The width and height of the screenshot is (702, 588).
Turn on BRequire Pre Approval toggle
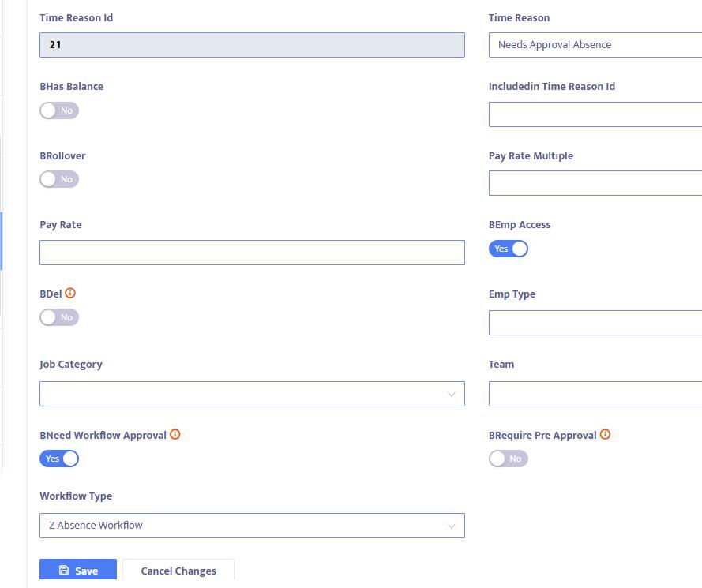click(508, 459)
